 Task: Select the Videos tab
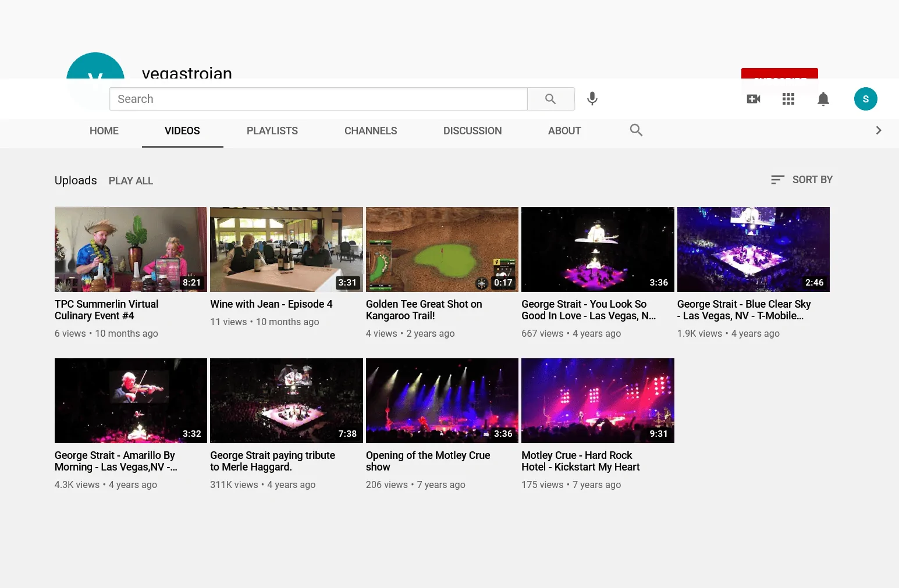tap(182, 131)
